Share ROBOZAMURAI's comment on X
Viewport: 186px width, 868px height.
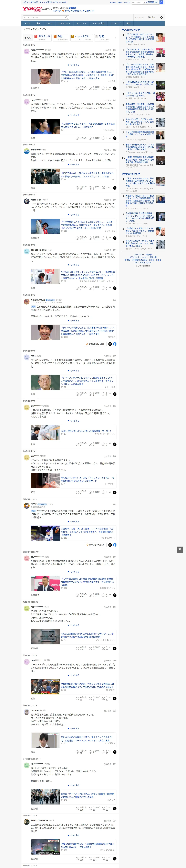115,859
